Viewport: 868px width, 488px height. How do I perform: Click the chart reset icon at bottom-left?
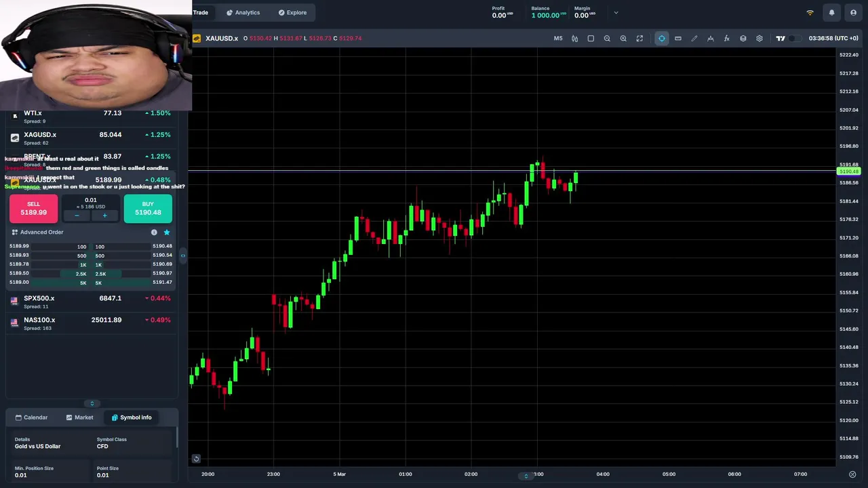click(196, 459)
